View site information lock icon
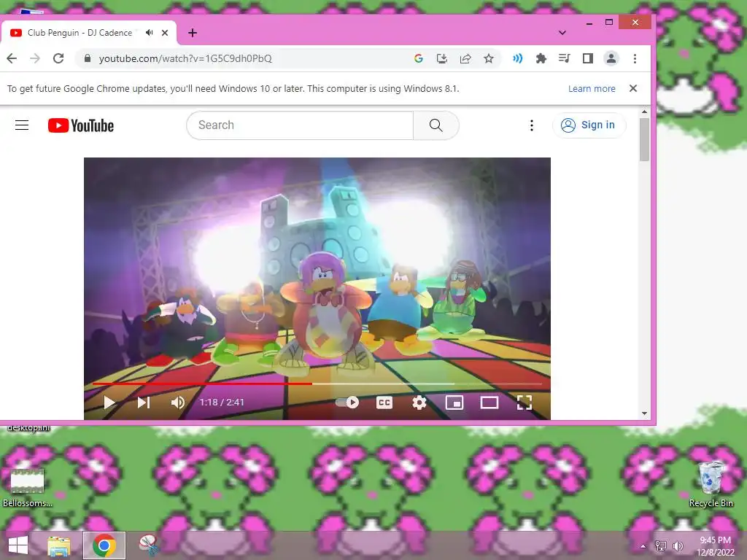 (x=88, y=58)
